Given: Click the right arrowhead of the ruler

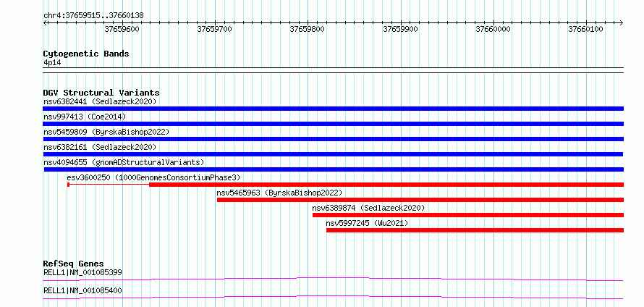Looking at the screenshot, I should click(x=622, y=22).
